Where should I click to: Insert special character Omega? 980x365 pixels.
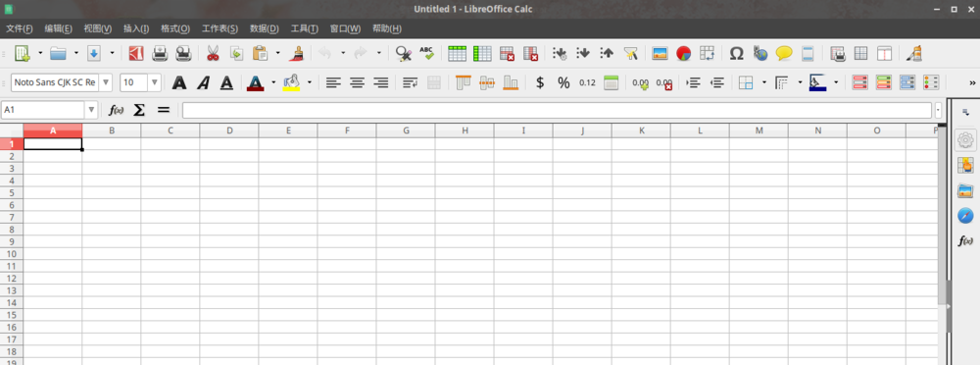click(x=736, y=54)
